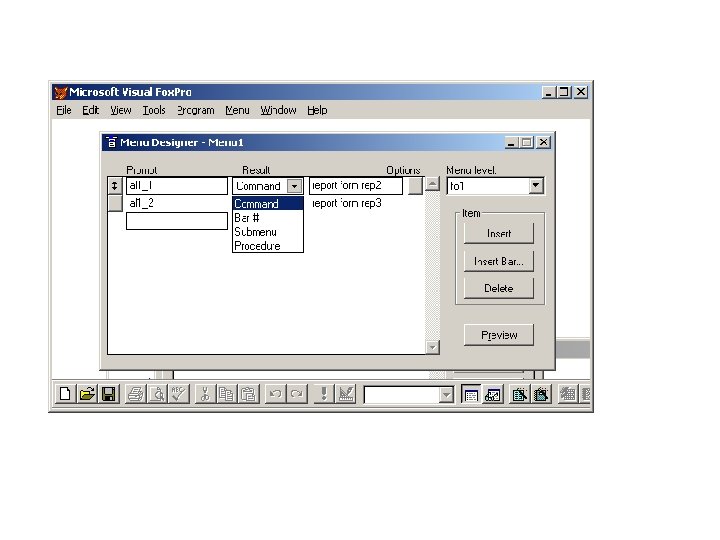Open the Help menu

[x=317, y=110]
